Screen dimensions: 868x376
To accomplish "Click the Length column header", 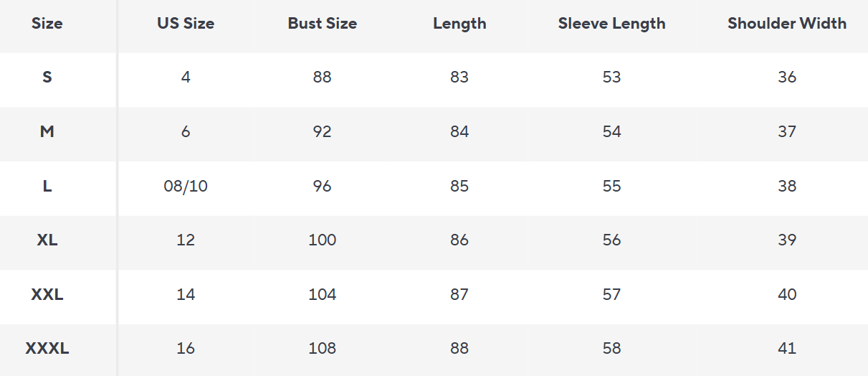I will click(x=459, y=24).
